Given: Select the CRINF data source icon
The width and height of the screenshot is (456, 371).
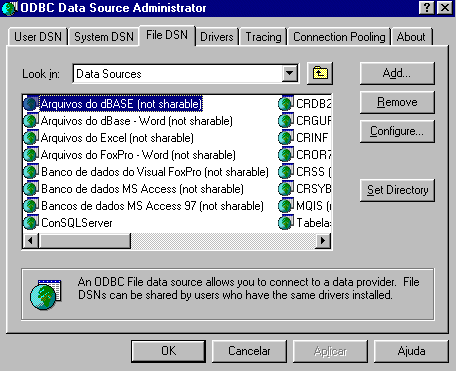Looking at the screenshot, I should point(286,137).
